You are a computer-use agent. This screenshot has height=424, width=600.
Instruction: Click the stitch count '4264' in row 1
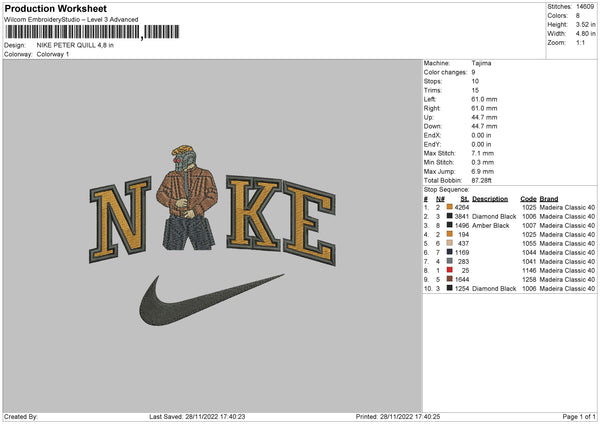462,207
